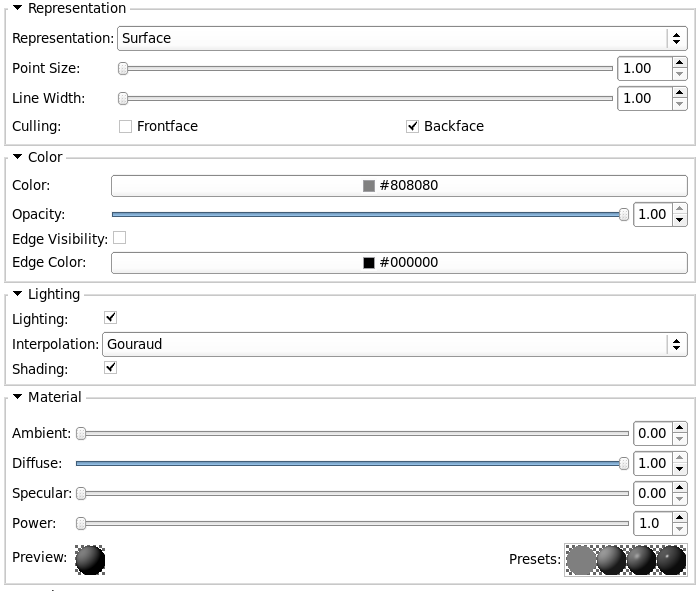
Task: Collapse the Color section triangle
Action: click(18, 157)
